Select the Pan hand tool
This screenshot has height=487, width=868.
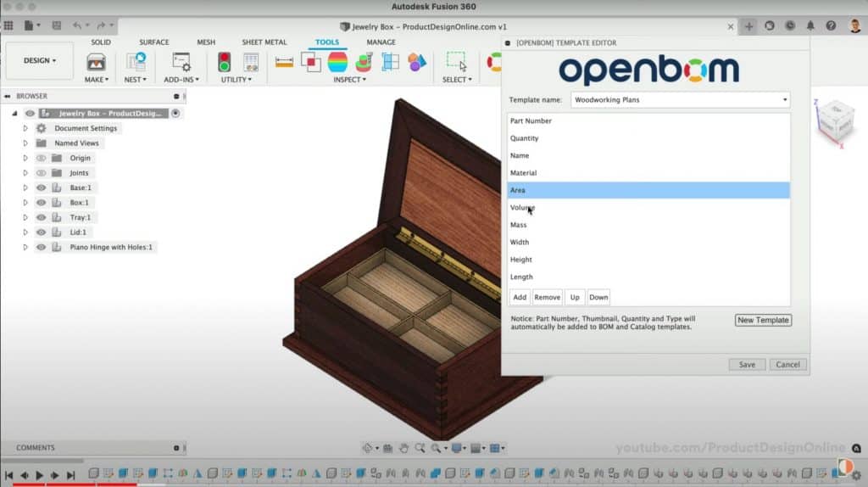pos(403,448)
